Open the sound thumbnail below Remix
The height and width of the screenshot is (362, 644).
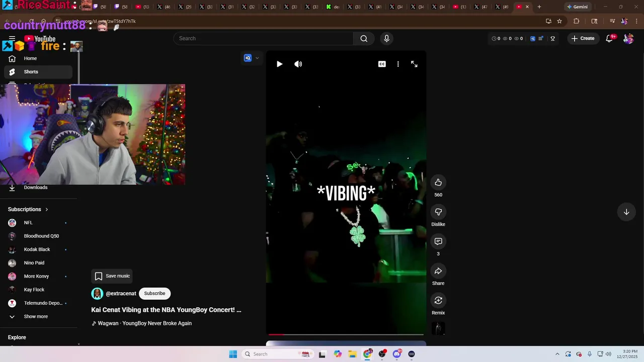tap(438, 328)
